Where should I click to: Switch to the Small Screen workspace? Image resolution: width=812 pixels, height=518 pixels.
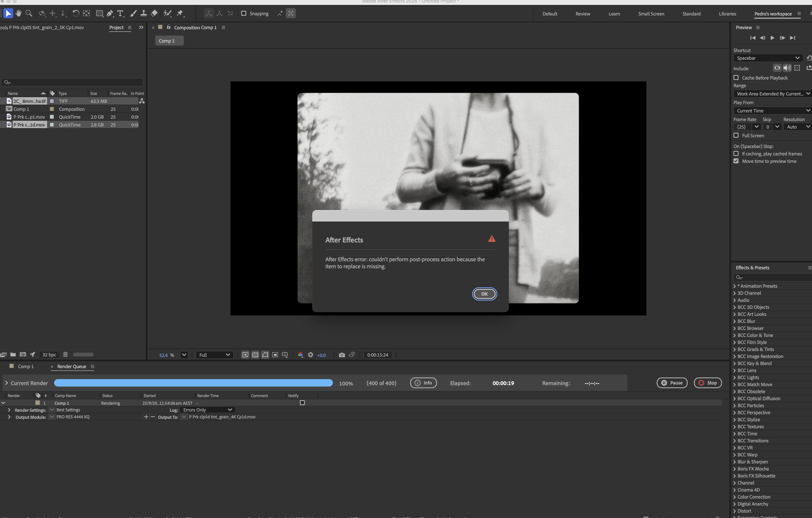point(651,14)
